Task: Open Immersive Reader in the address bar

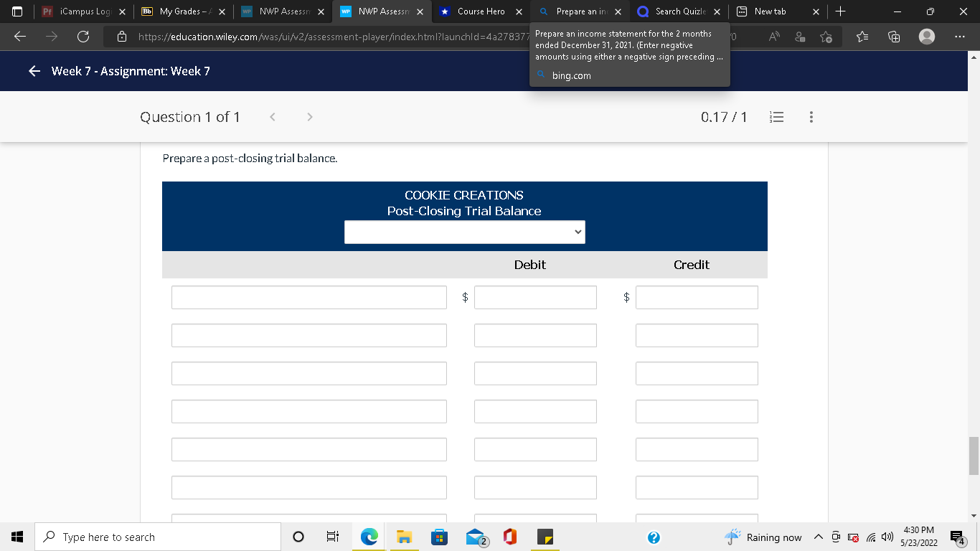Action: coord(800,37)
